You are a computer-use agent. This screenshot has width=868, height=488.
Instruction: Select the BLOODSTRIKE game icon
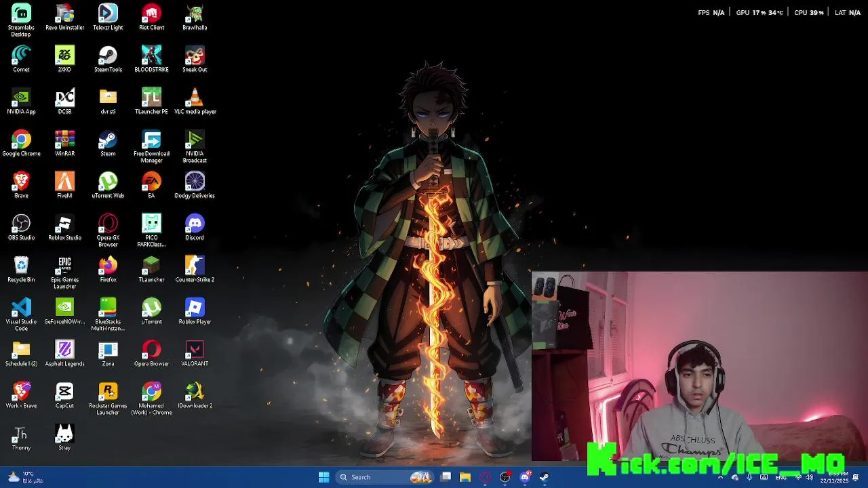click(151, 60)
